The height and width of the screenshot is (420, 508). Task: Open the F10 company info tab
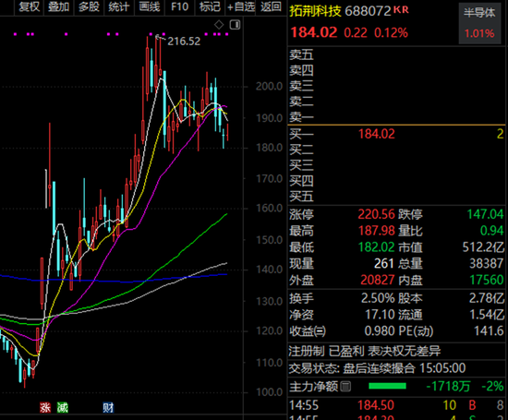point(180,6)
